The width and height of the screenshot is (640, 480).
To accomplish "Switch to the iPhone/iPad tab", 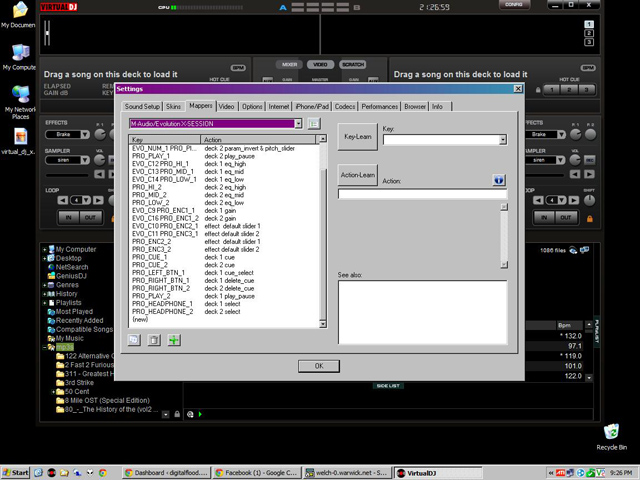I will (312, 107).
